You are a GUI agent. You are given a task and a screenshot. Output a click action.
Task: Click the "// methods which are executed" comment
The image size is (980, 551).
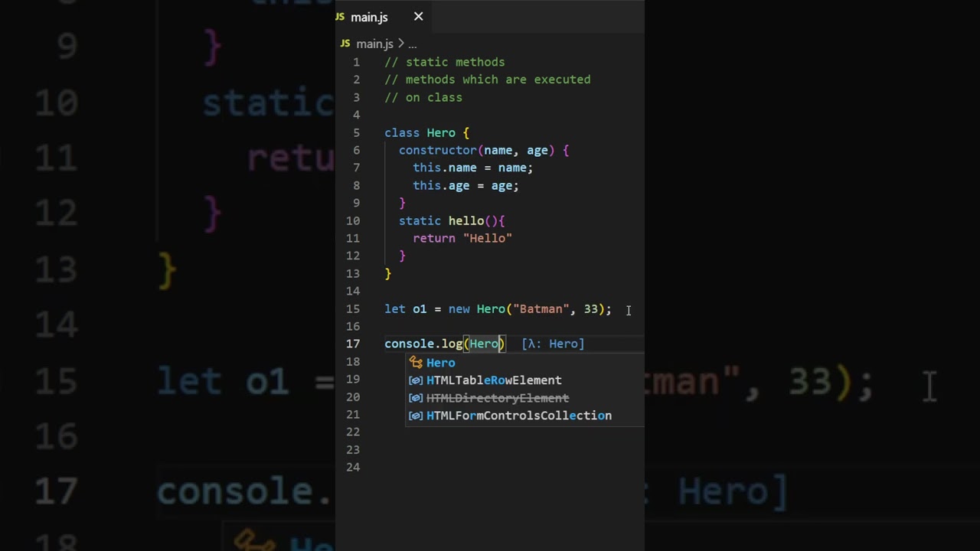[x=488, y=80]
